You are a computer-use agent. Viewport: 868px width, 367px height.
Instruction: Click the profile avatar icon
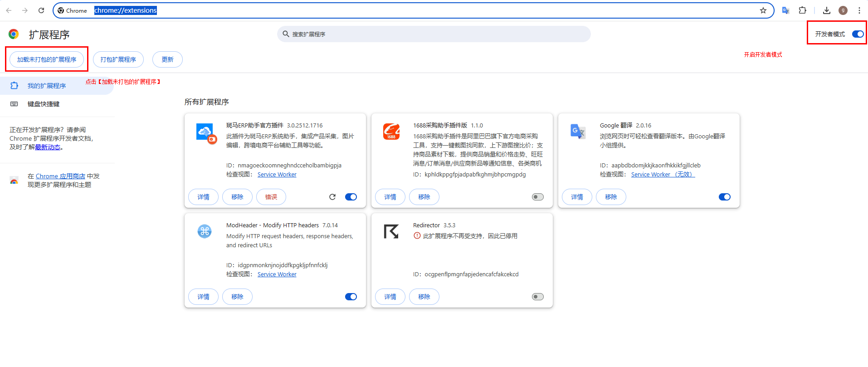pyautogui.click(x=843, y=10)
